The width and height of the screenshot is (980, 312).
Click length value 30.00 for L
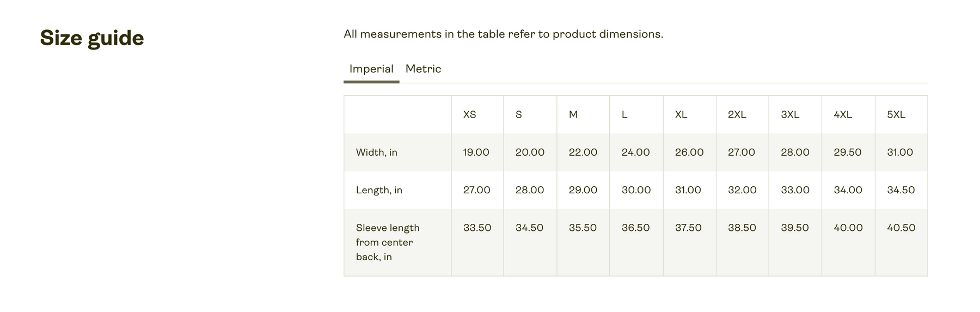click(636, 190)
